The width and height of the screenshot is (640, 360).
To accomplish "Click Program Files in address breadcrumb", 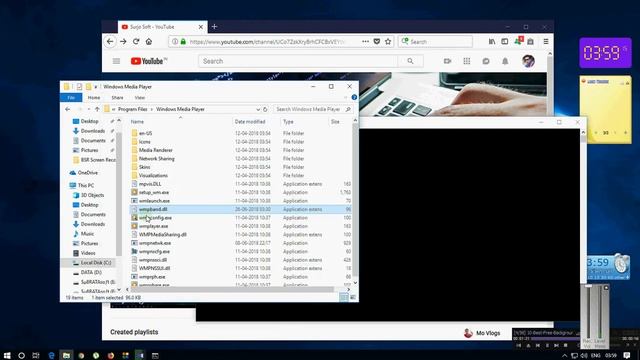I will click(133, 109).
